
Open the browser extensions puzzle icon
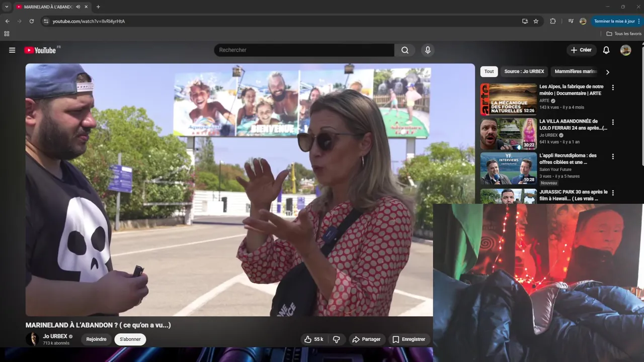[x=553, y=21]
